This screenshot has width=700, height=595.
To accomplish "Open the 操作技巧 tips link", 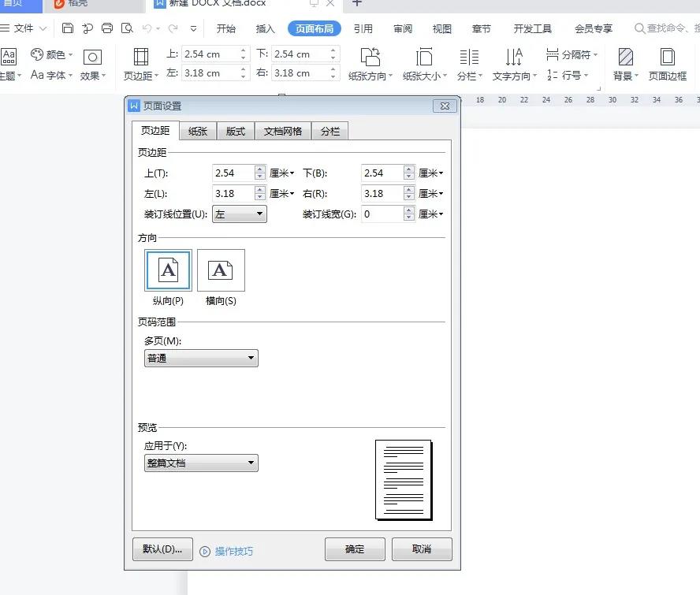I will (234, 552).
